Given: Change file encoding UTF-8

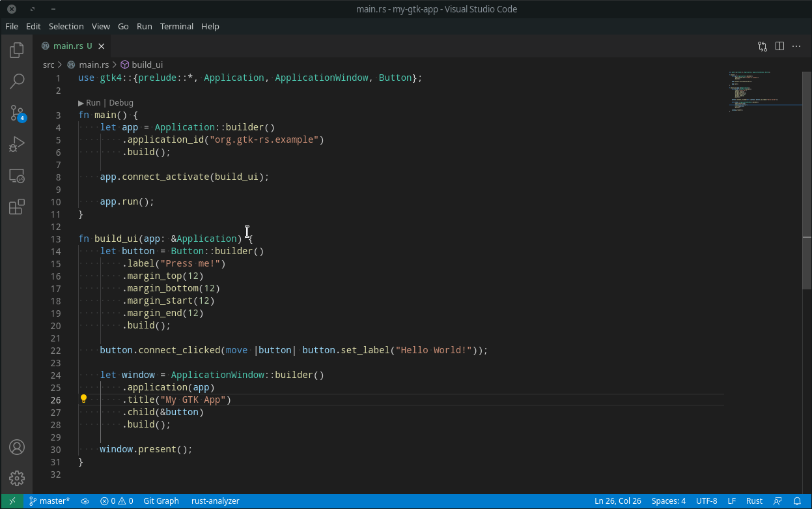Looking at the screenshot, I should point(707,501).
